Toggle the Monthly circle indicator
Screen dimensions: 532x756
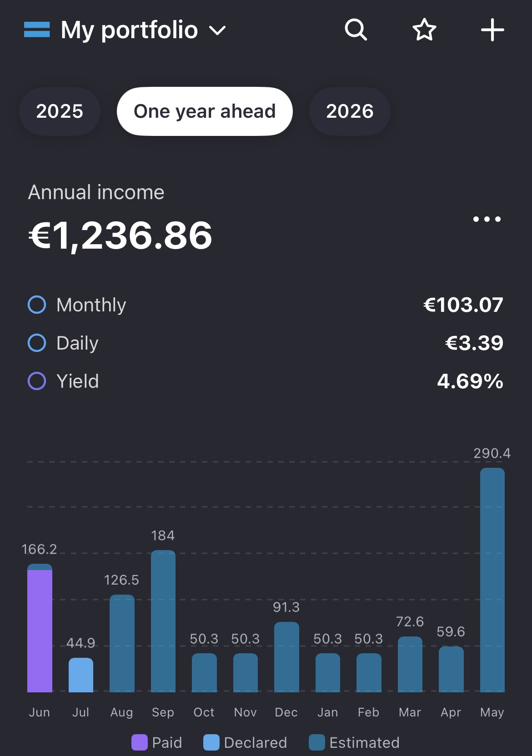tap(37, 305)
